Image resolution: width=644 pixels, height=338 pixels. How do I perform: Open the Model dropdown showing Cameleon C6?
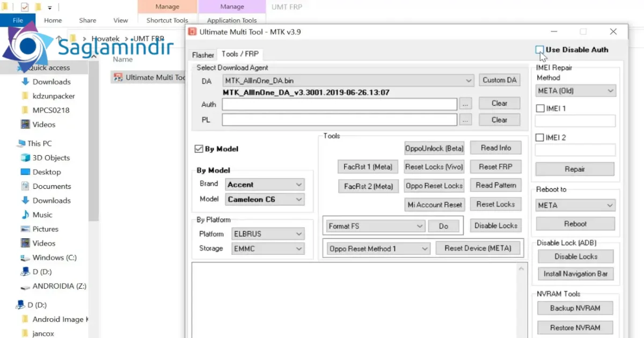(265, 199)
